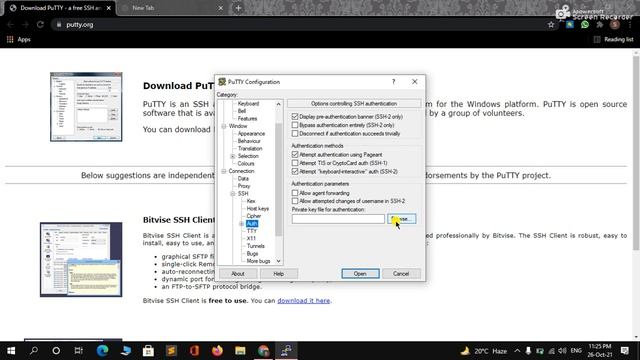This screenshot has height=360, width=640.
Task: Select TTY in the category tree
Action: point(251,231)
